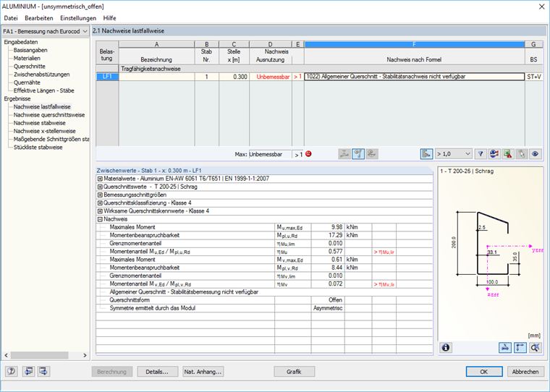Select Zwischenabstützungen in navigator tree
This screenshot has width=550, height=392.
[x=42, y=74]
